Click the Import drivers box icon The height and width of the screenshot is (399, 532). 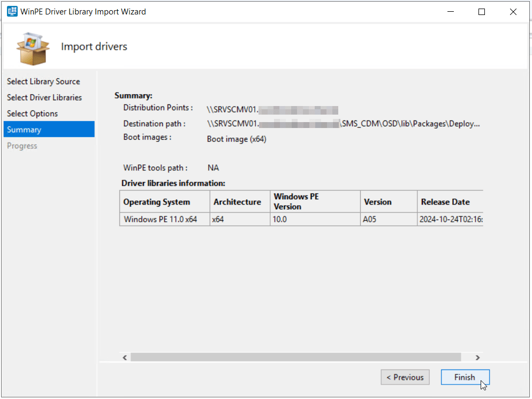(x=33, y=48)
